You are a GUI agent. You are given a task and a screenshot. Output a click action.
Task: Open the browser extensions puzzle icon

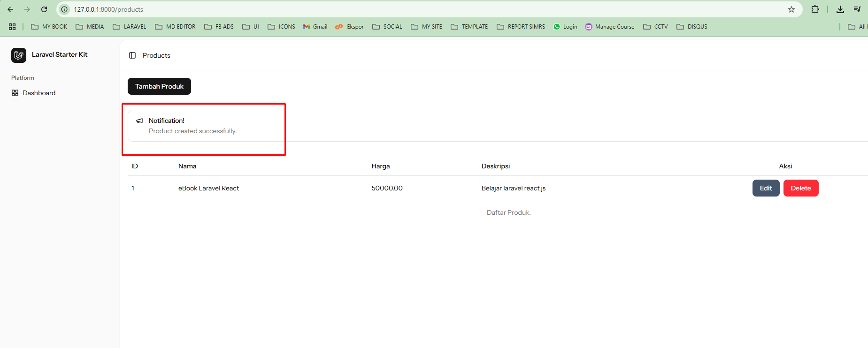coord(815,9)
